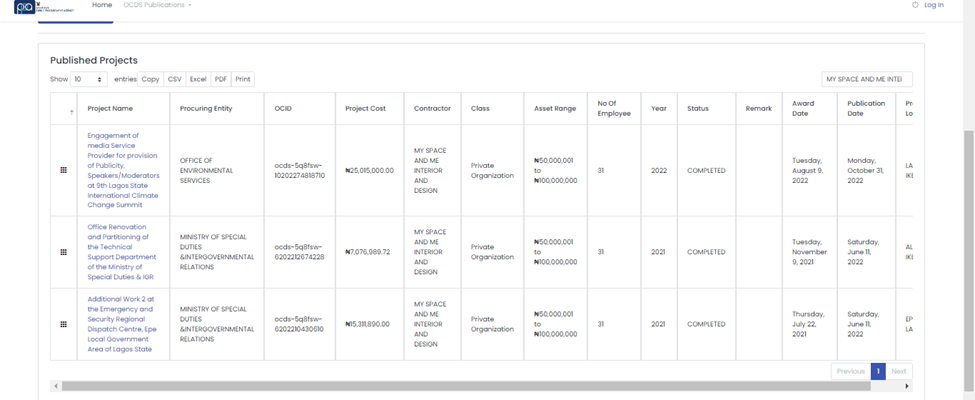Open Engagement of media Service Provider project link
The image size is (975, 400).
click(123, 170)
